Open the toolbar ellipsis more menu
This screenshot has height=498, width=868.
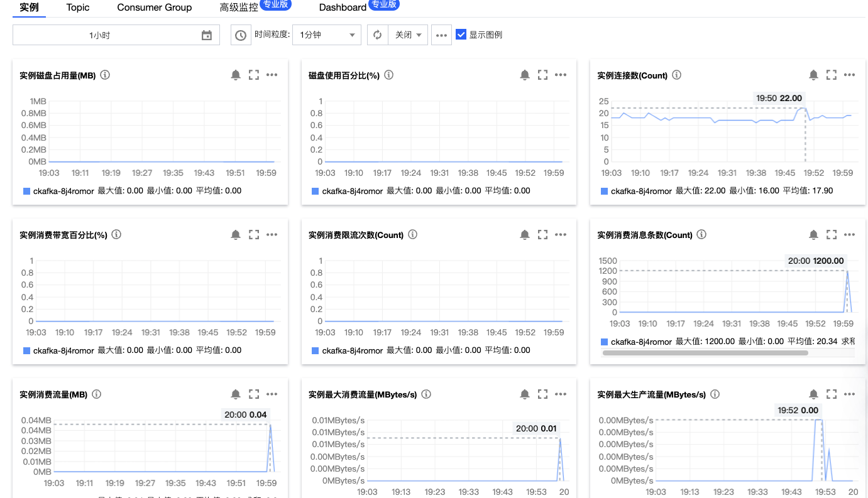(442, 35)
